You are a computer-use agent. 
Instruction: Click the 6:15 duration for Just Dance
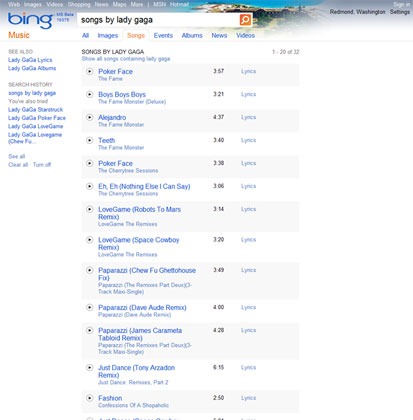218,367
